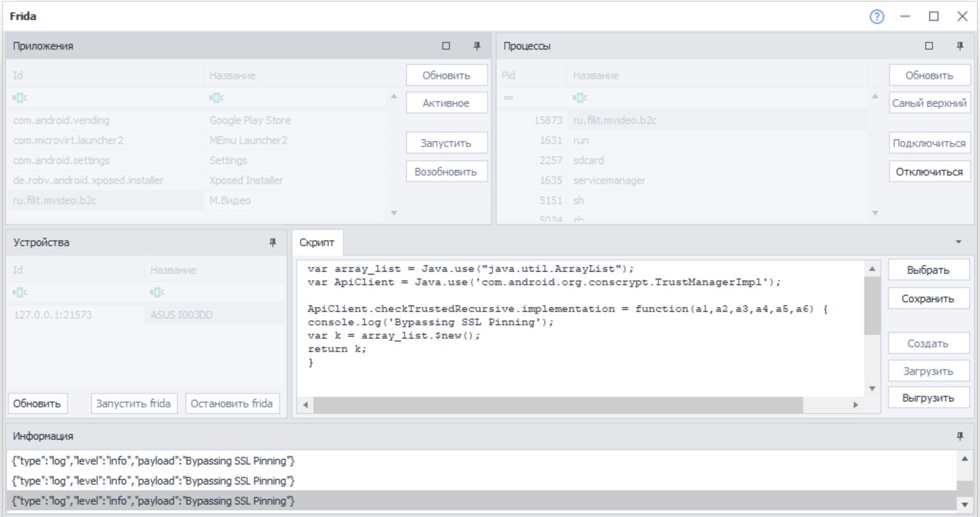The image size is (980, 517).
Task: Select the servicemanager process row
Action: 682,180
